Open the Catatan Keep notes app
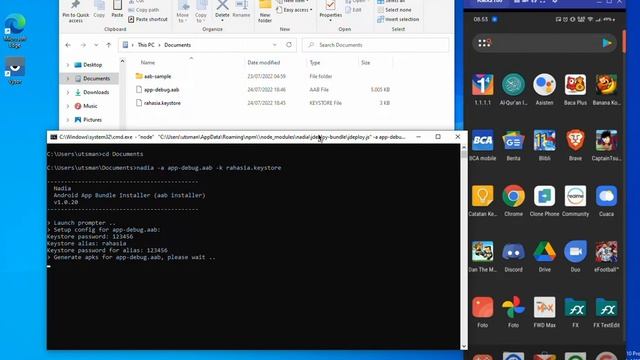Screen dimensions: 640x360 [x=482, y=196]
